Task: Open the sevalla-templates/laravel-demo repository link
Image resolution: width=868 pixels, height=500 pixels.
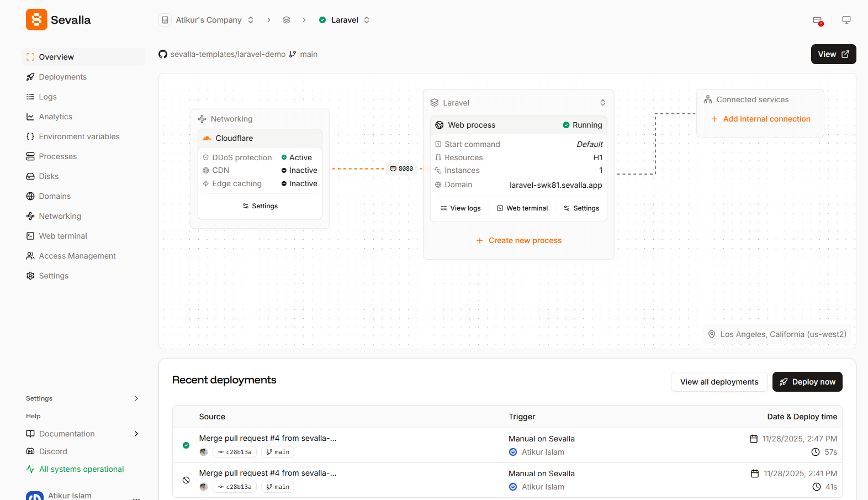Action: [x=228, y=54]
